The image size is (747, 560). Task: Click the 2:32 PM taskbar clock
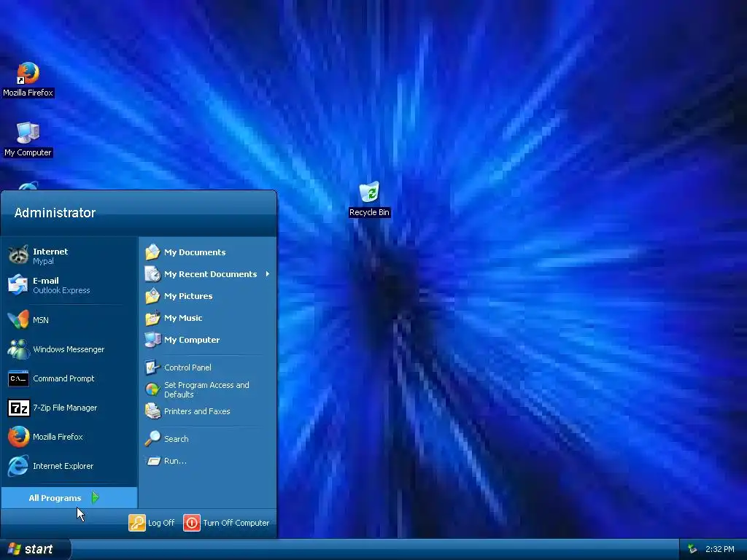pyautogui.click(x=719, y=549)
